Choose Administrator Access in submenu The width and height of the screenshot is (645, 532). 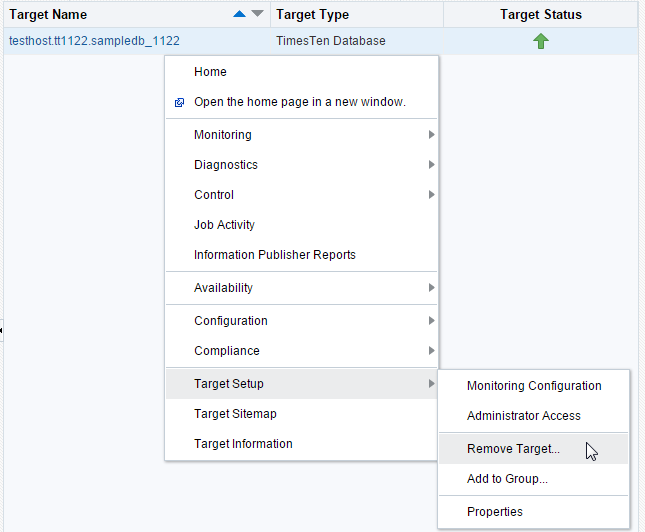534,416
